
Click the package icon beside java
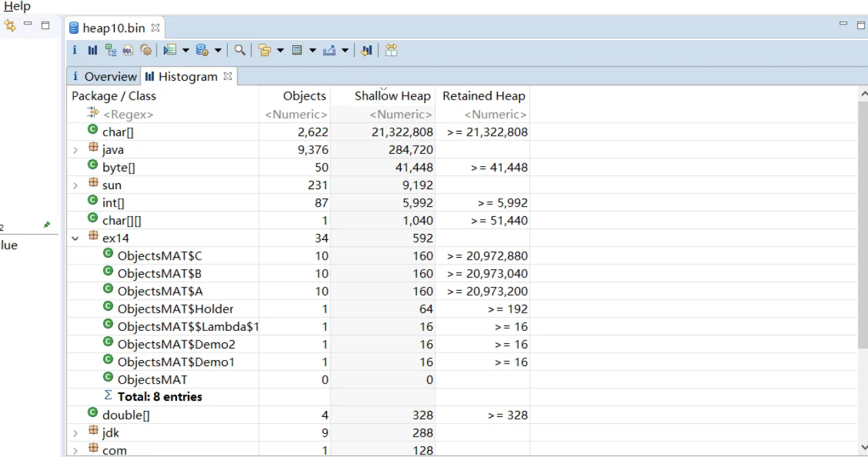point(93,147)
